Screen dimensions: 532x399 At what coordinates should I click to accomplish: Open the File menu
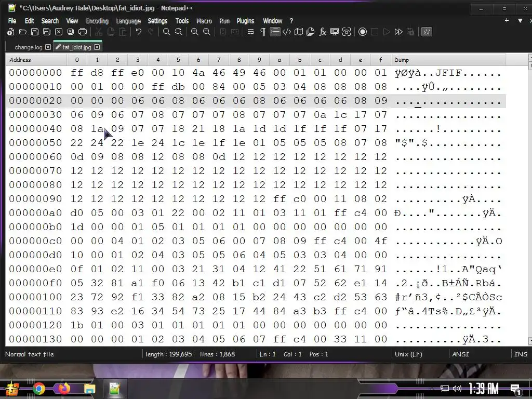pyautogui.click(x=12, y=21)
